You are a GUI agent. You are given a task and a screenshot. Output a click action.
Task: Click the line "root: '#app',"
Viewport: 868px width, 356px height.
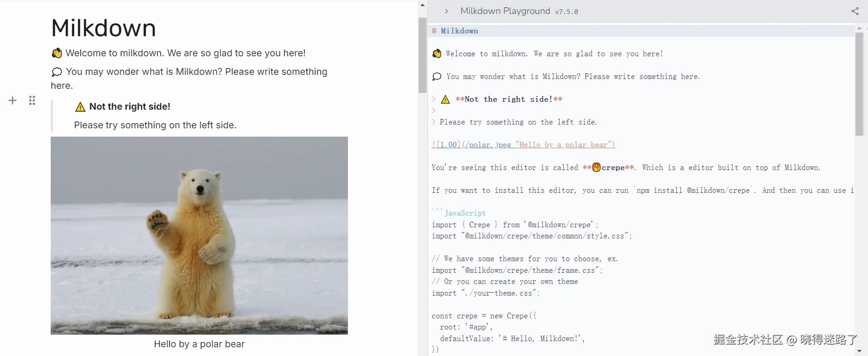[466, 327]
